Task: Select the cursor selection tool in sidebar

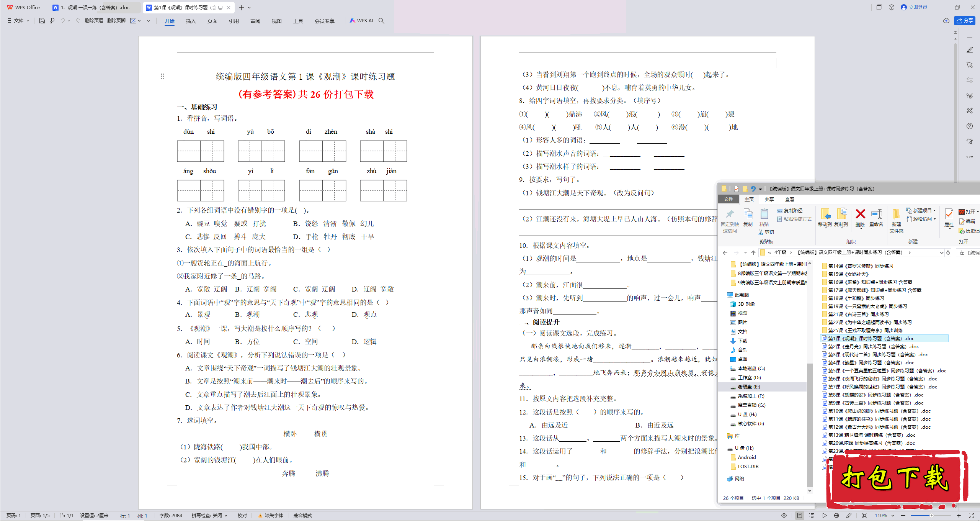Action: tap(970, 65)
